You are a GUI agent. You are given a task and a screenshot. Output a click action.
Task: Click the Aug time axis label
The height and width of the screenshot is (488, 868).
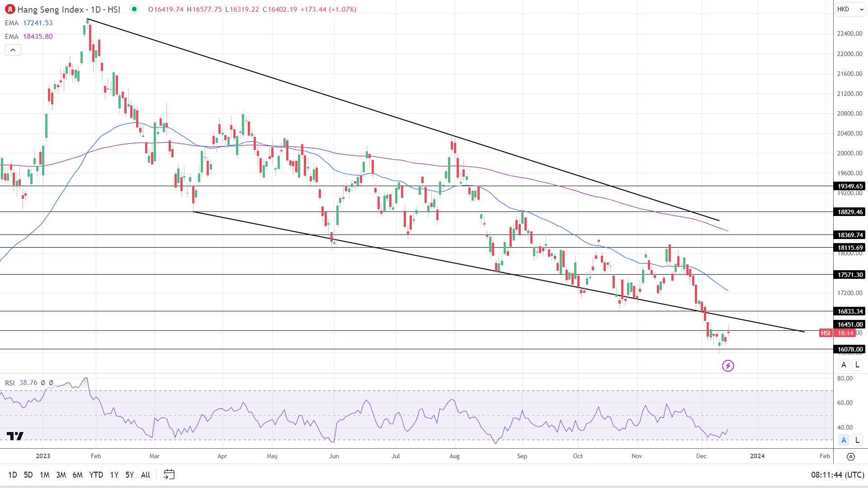point(454,456)
